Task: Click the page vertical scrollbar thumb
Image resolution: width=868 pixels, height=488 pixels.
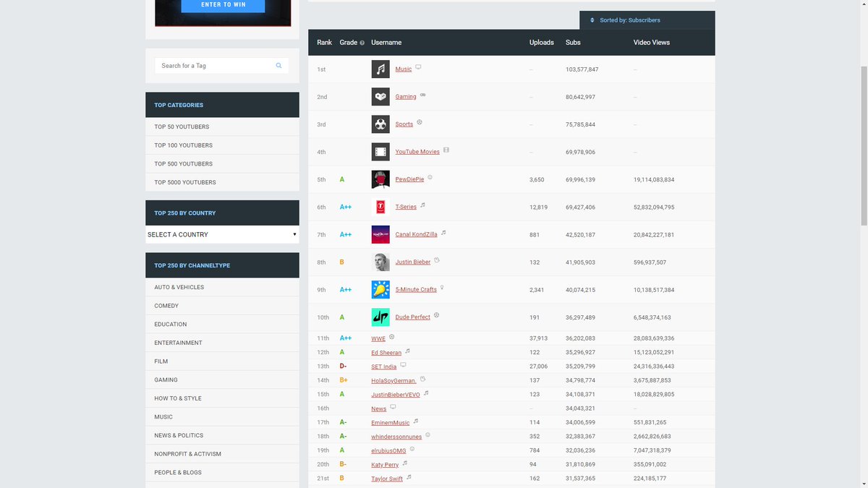Action: tap(864, 145)
